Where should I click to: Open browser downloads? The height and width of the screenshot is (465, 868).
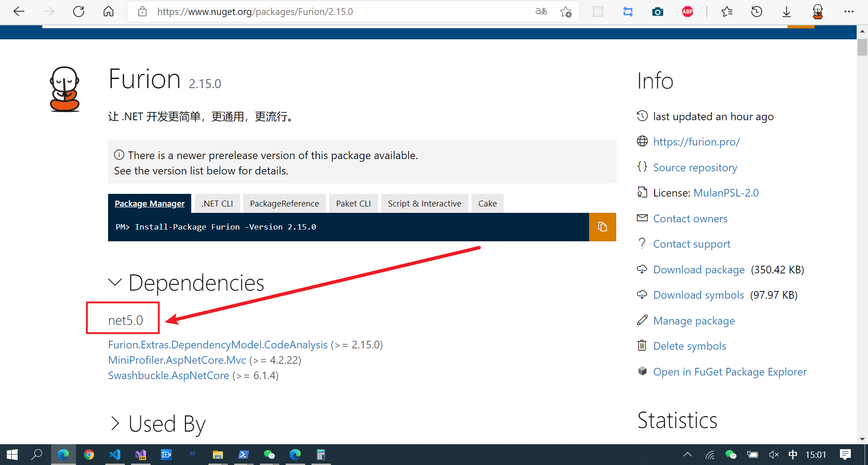[x=787, y=12]
